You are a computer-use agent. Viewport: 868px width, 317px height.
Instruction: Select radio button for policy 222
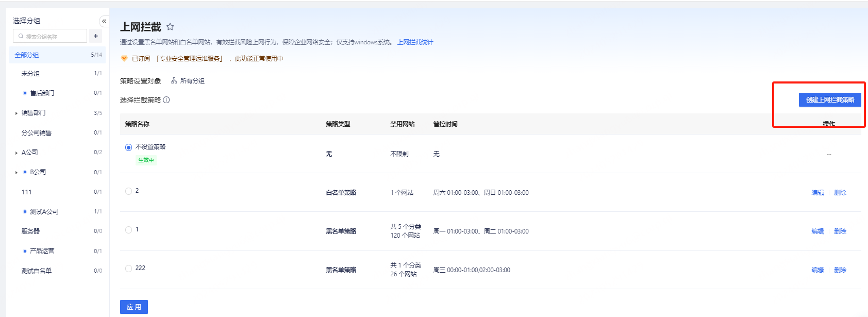(128, 269)
